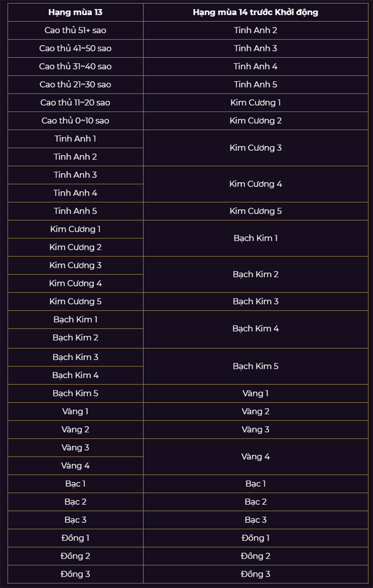Click 'Bạch Kim 5' in the left column
The height and width of the screenshot is (588, 373).
76,393
